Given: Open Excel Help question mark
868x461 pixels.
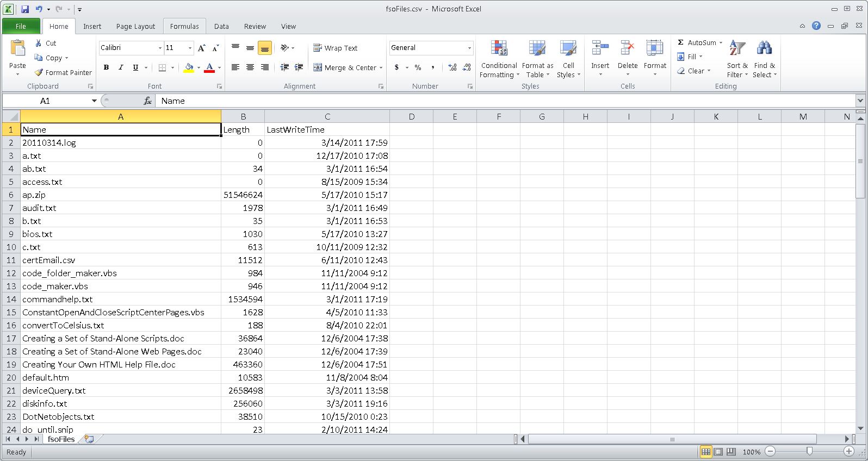Looking at the screenshot, I should [816, 26].
